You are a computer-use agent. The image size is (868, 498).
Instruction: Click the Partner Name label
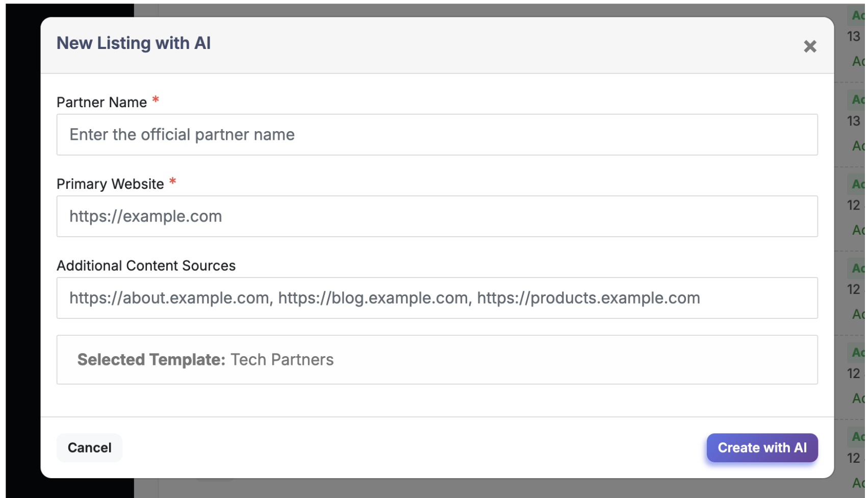tap(102, 103)
